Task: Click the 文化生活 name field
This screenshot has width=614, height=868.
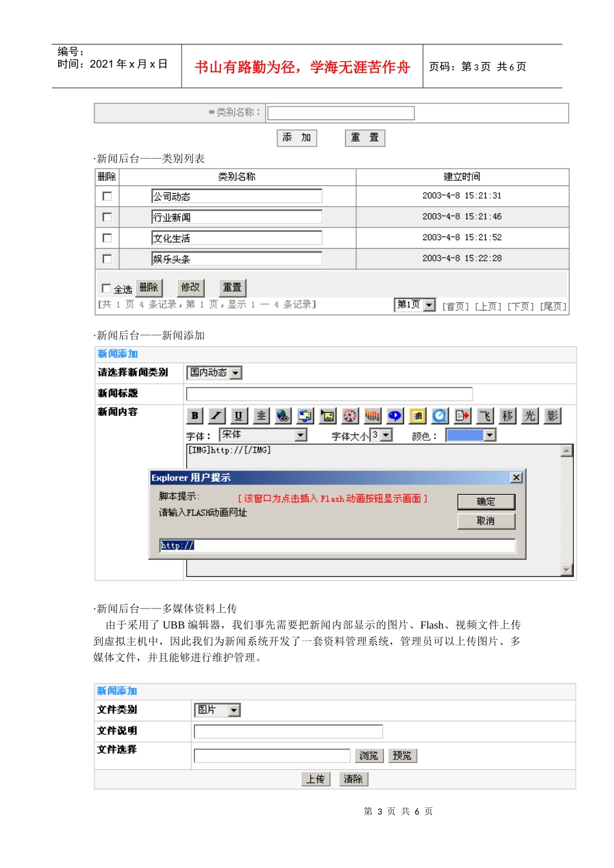Action: pos(237,238)
